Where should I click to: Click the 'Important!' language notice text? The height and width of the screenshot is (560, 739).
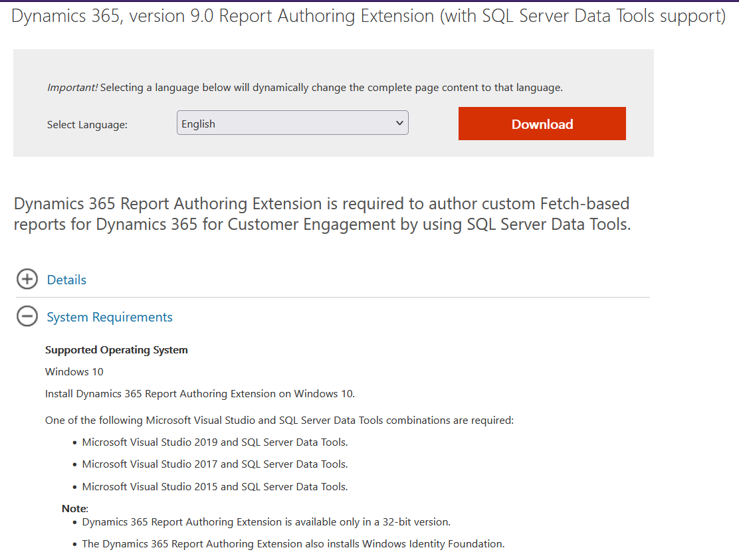pos(305,88)
